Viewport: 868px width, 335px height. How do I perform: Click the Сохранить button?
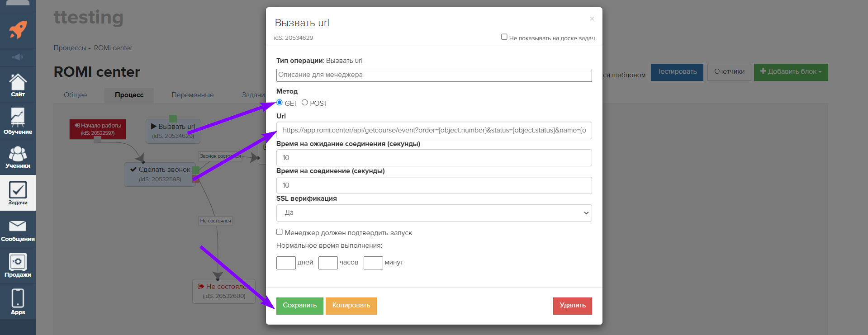(300, 306)
